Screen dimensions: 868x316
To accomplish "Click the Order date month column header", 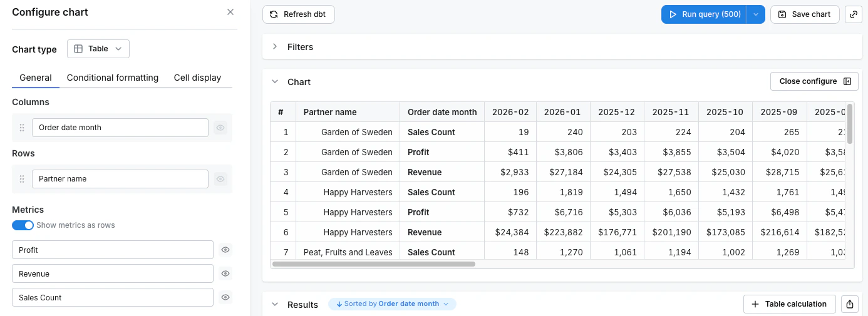I will (442, 112).
